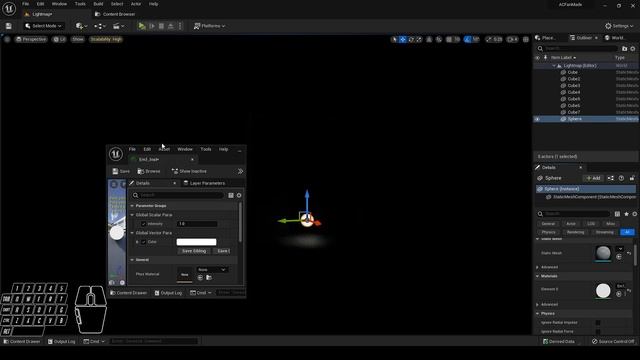Viewport: 640px width, 360px height.
Task: Open the viewport Show menu
Action: click(78, 39)
